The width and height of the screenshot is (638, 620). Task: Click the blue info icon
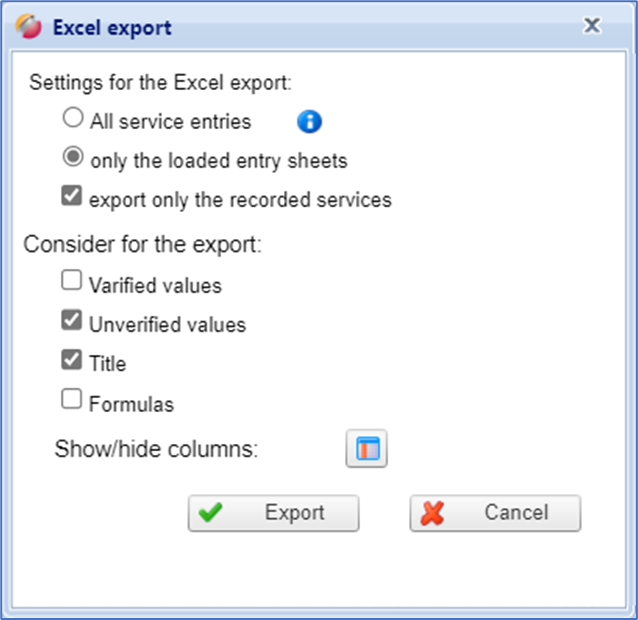pyautogui.click(x=310, y=122)
